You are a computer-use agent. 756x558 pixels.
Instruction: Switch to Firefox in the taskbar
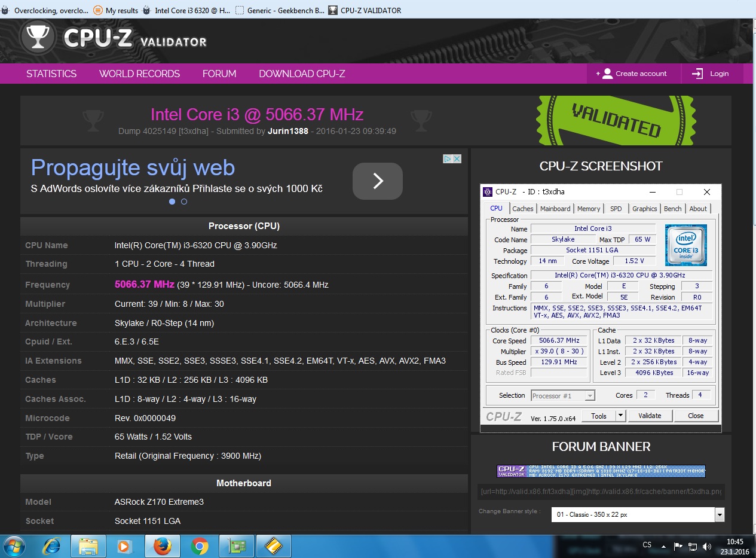162,546
